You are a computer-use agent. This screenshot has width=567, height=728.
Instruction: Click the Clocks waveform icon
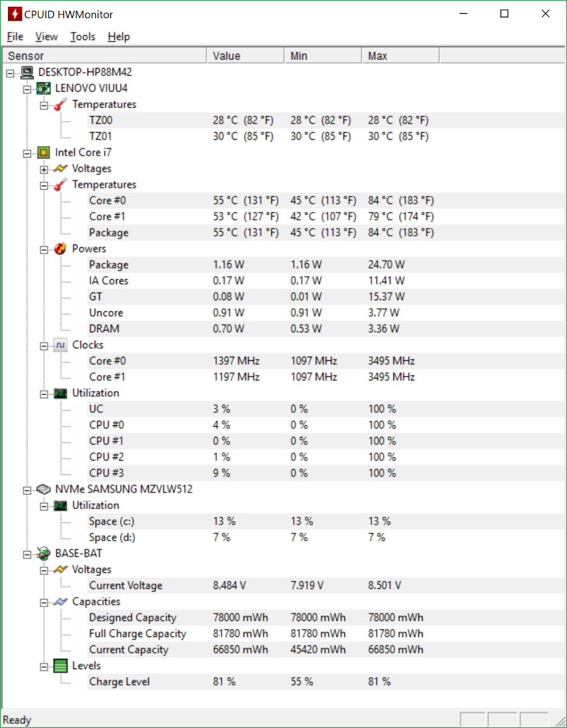click(60, 345)
